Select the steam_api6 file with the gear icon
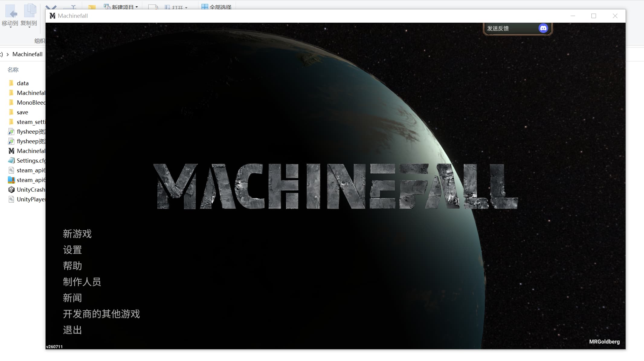 pos(27,170)
